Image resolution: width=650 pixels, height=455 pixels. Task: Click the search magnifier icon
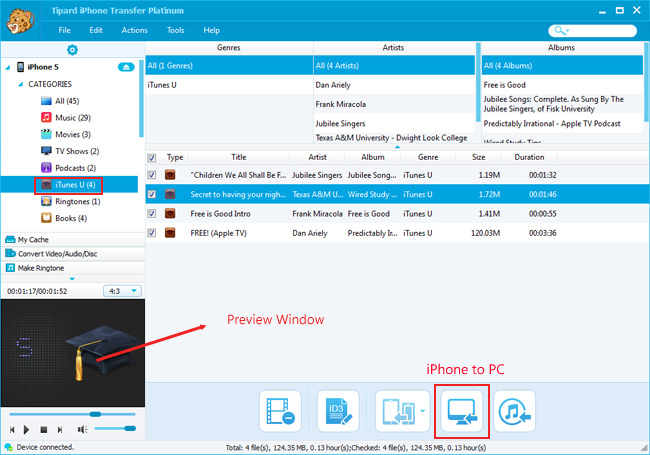(559, 30)
